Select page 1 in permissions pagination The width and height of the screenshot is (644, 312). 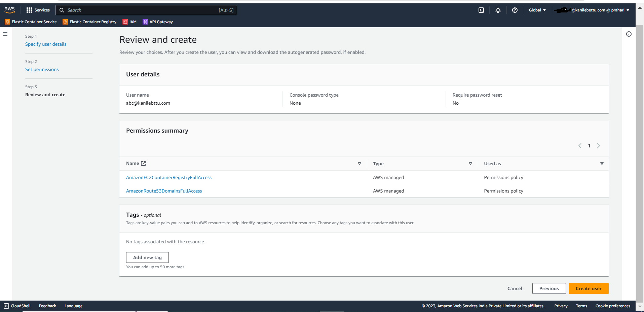tap(589, 146)
